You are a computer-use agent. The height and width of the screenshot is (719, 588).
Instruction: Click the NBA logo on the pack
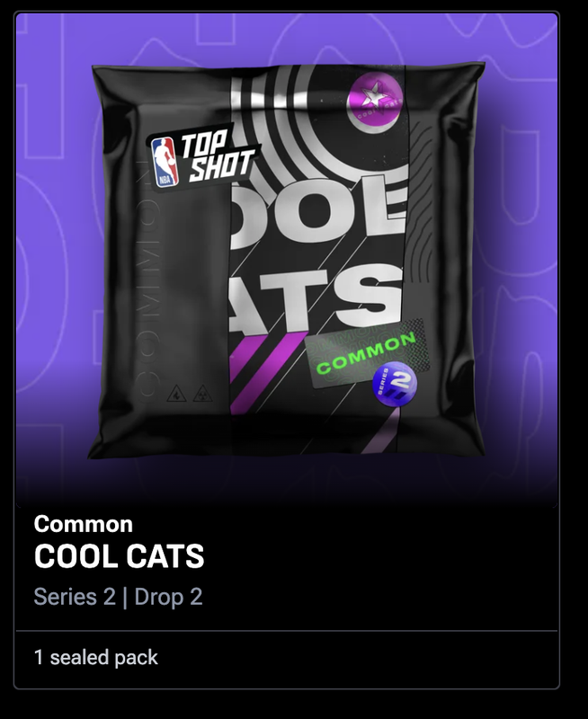pyautogui.click(x=165, y=163)
